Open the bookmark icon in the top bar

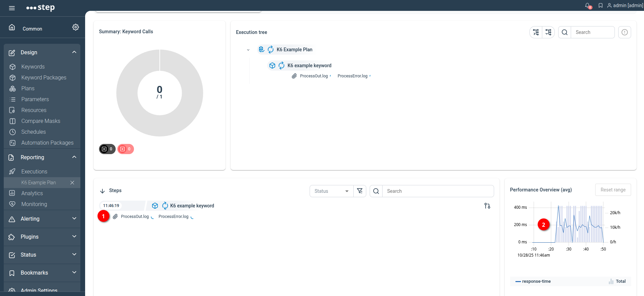601,5
